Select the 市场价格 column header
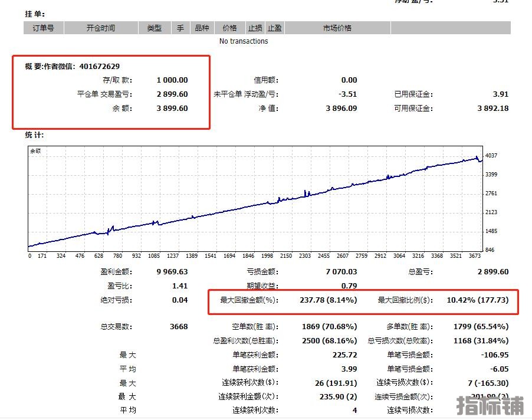Screen dimensions: 532x420 pos(337,28)
